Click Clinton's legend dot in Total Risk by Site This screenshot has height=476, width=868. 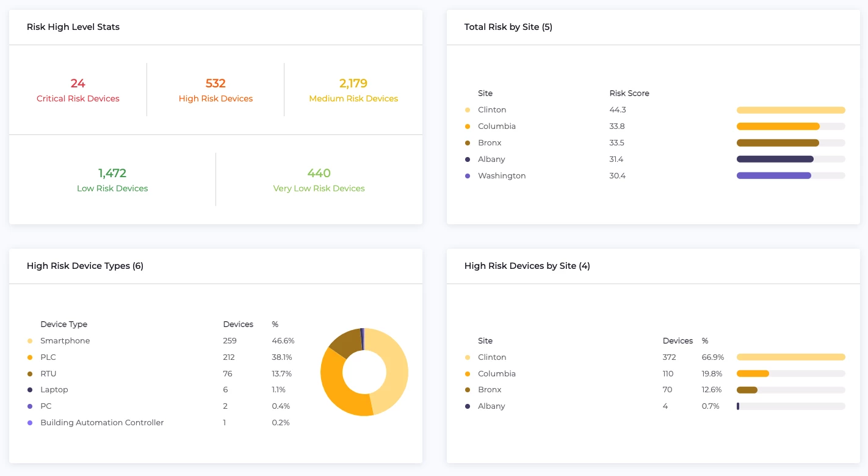coord(468,110)
